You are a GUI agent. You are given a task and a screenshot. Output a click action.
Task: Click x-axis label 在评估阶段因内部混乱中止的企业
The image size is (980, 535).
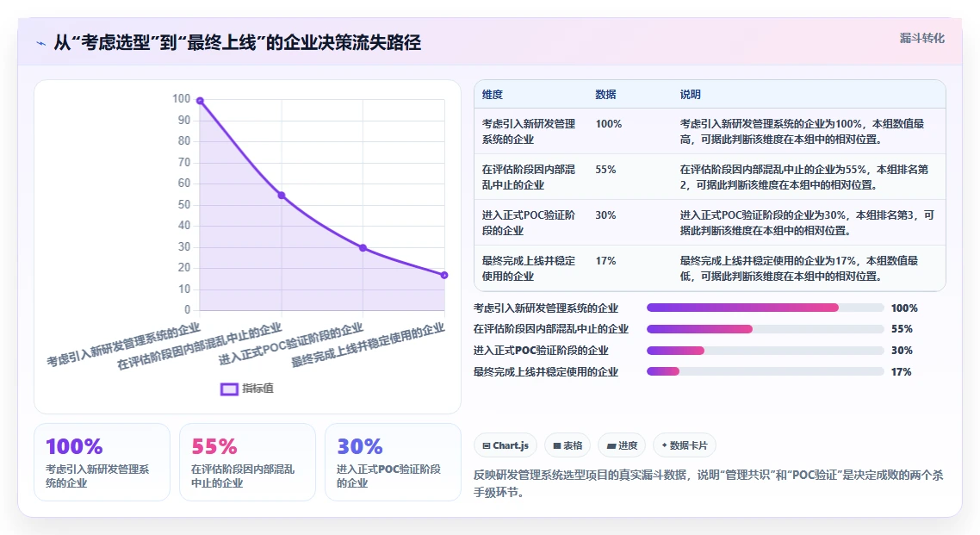(200, 346)
